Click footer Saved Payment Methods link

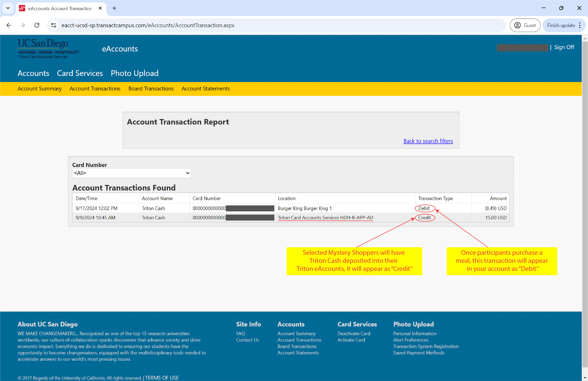pyautogui.click(x=419, y=353)
